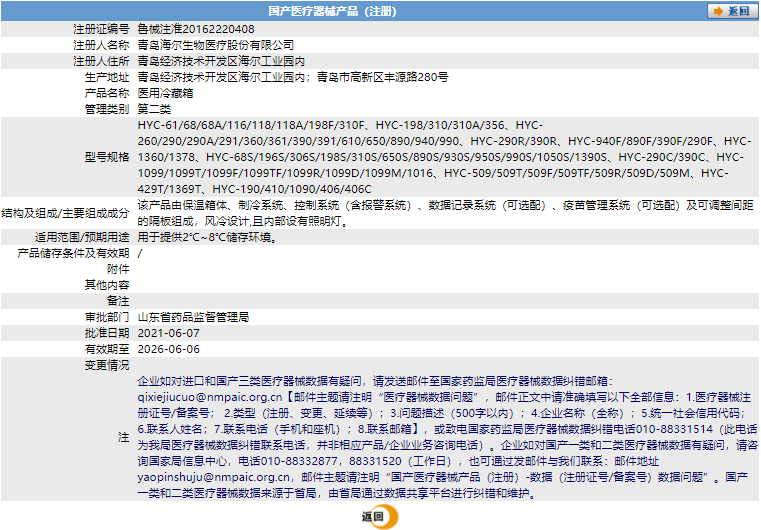Click the 产品储存条件及有效期 label
The image size is (761, 530).
(73, 253)
